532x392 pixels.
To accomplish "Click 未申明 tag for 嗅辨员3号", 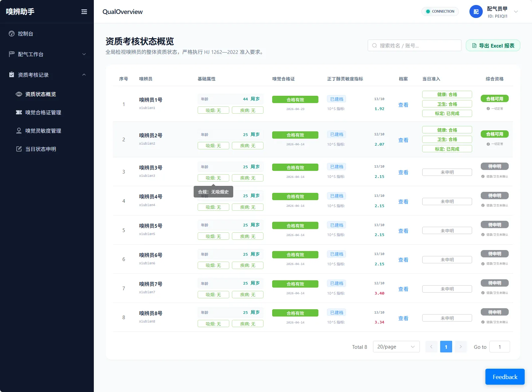I will 447,172.
